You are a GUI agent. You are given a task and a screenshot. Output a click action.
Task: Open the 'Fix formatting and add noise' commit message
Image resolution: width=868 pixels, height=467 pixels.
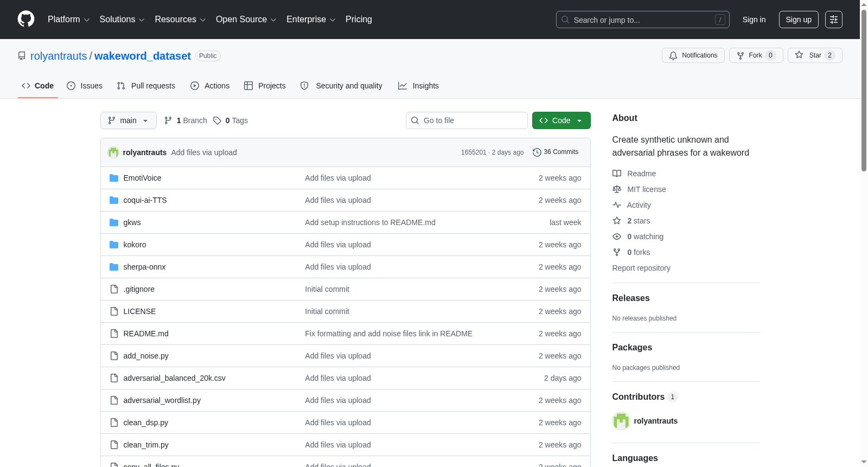388,334
